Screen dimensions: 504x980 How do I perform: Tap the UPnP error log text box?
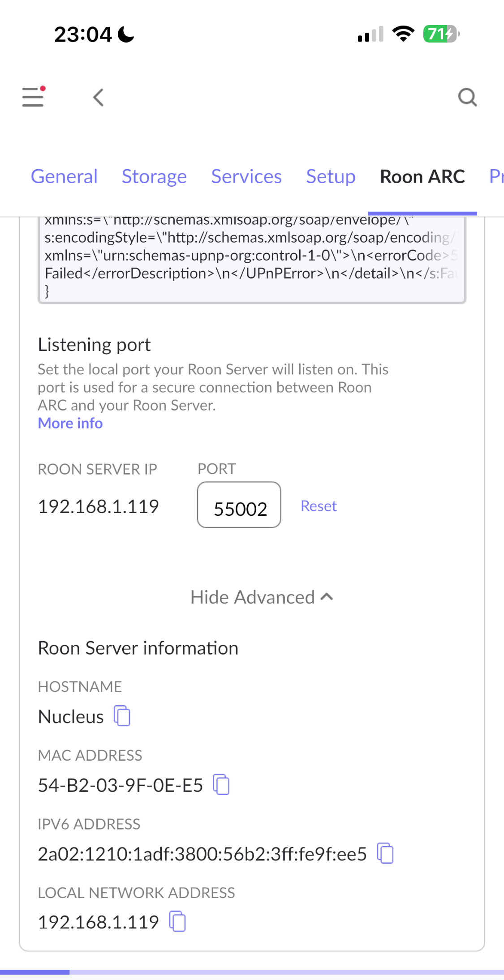point(252,260)
